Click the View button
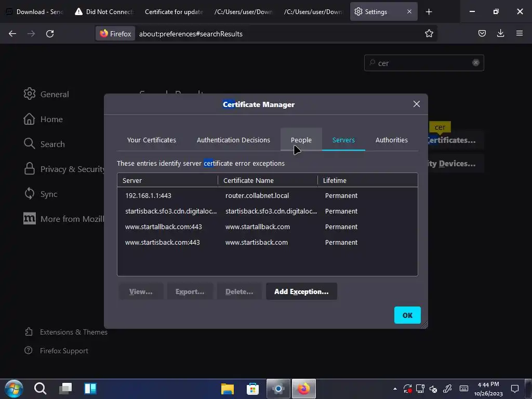The height and width of the screenshot is (399, 532). click(x=141, y=291)
